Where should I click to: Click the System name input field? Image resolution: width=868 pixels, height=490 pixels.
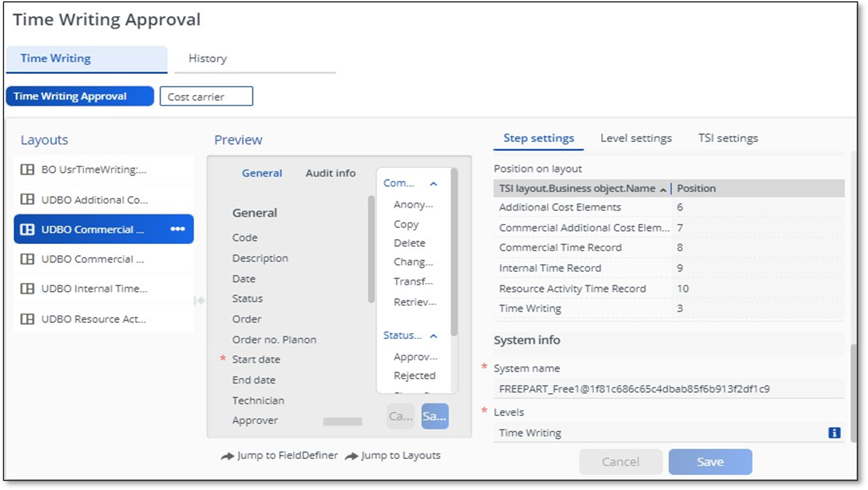pos(668,389)
